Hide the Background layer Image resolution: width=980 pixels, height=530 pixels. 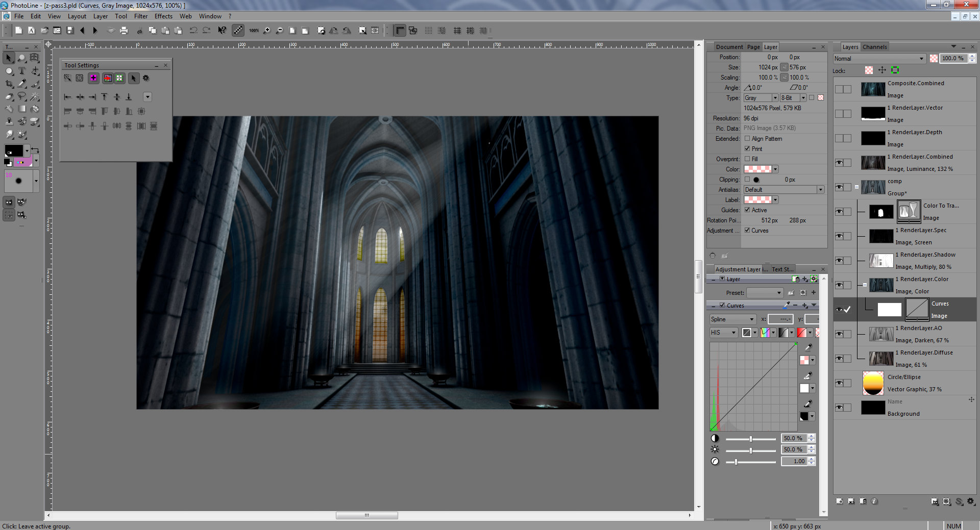click(x=839, y=408)
